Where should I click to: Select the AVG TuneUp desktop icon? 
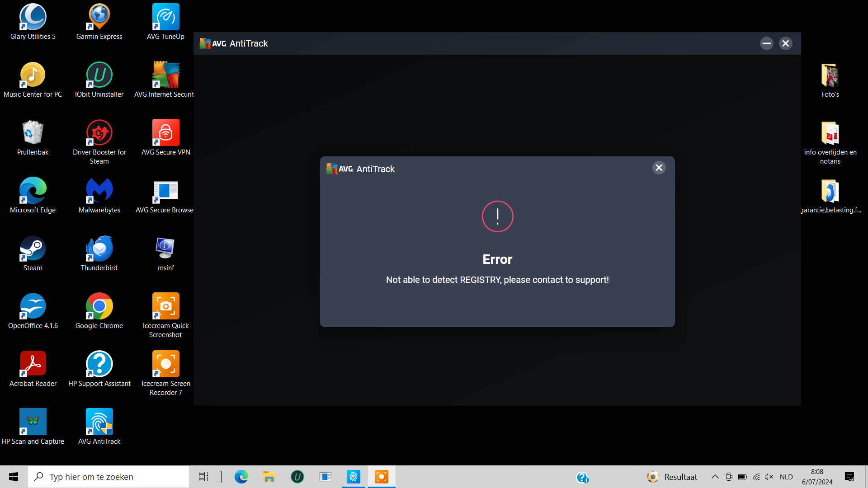click(165, 22)
